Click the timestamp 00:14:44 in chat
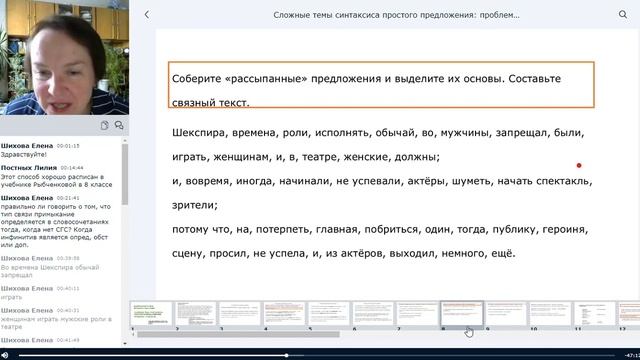This screenshot has height=360, width=640. click(72, 168)
